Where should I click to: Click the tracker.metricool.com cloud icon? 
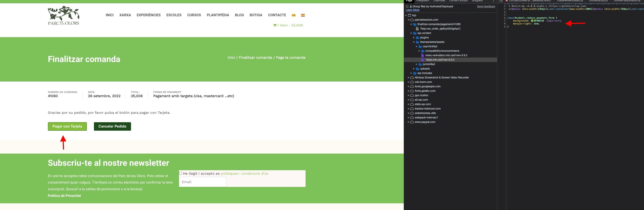click(x=412, y=109)
